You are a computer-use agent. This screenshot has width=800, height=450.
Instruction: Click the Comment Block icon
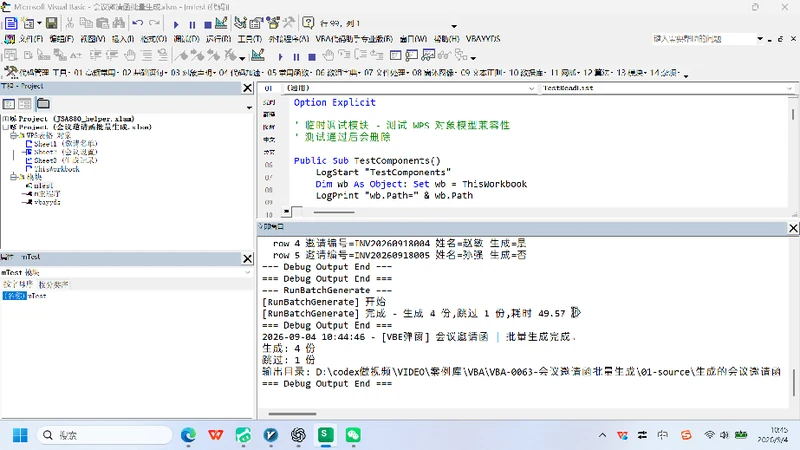point(146,55)
